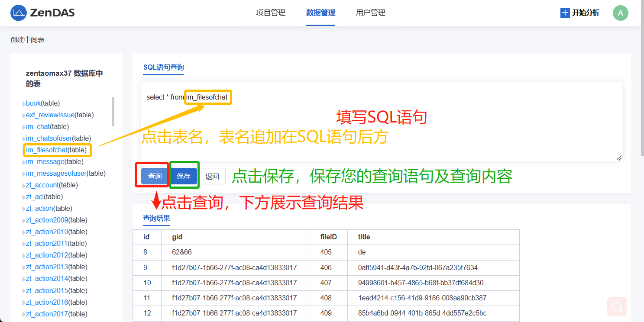Click the 查询 button
The image size is (644, 322).
pyautogui.click(x=155, y=176)
